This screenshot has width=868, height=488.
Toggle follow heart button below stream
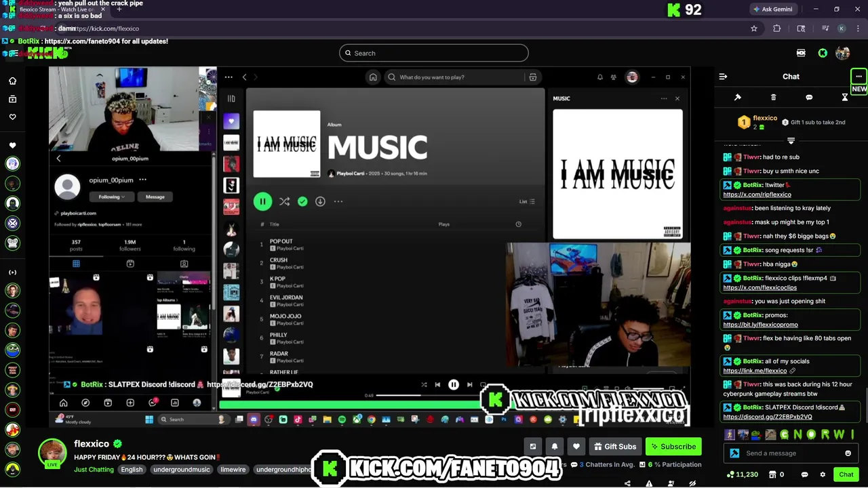(576, 447)
